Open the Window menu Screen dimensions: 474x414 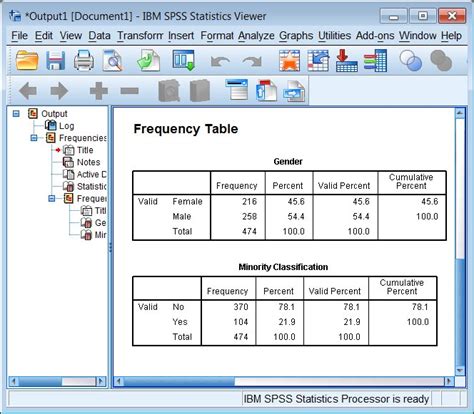tap(418, 35)
